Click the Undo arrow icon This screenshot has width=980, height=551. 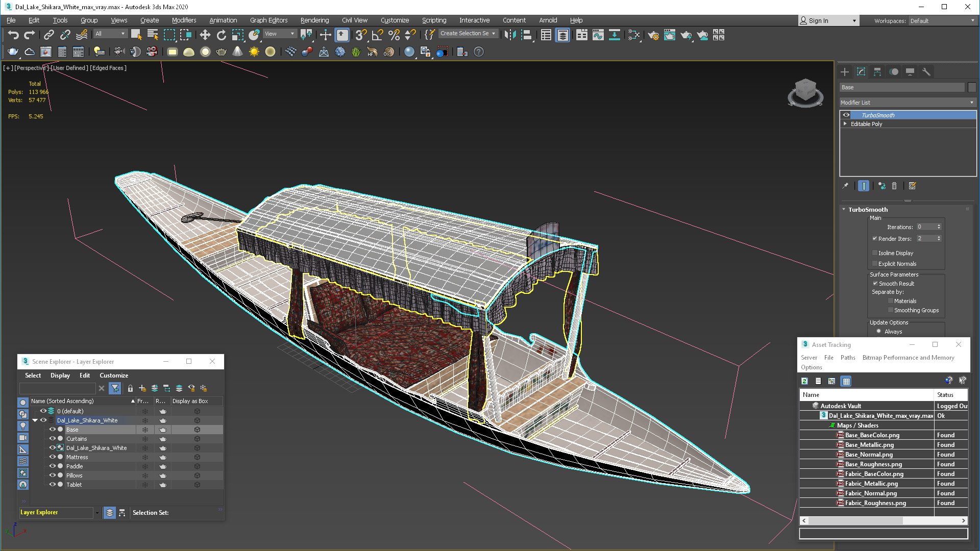[13, 35]
